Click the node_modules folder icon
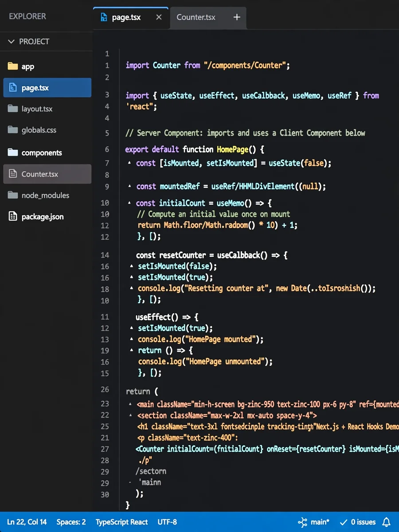The height and width of the screenshot is (532, 399). point(13,195)
